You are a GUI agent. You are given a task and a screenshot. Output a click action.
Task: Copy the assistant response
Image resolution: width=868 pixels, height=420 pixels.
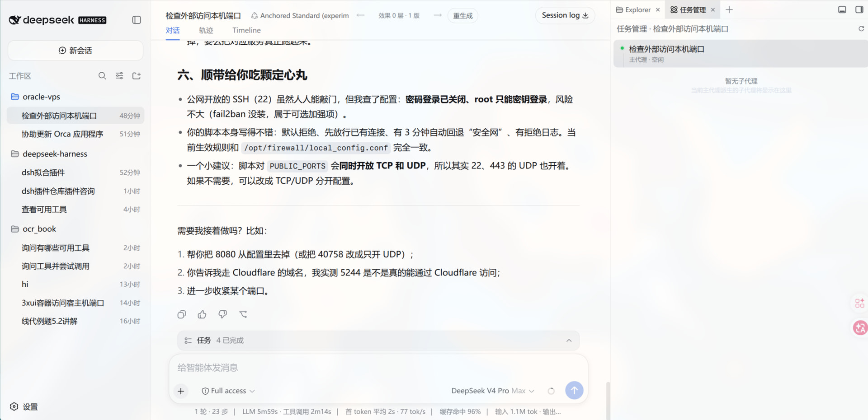(x=182, y=314)
